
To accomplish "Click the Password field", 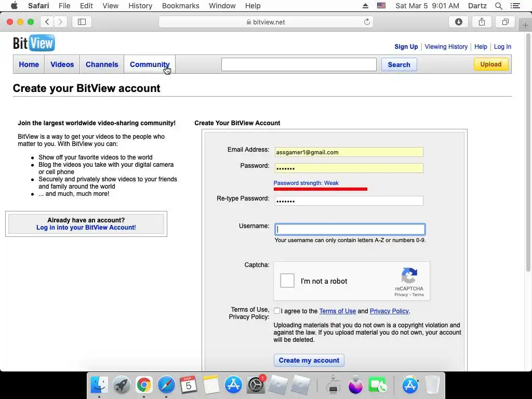I will 349,168.
